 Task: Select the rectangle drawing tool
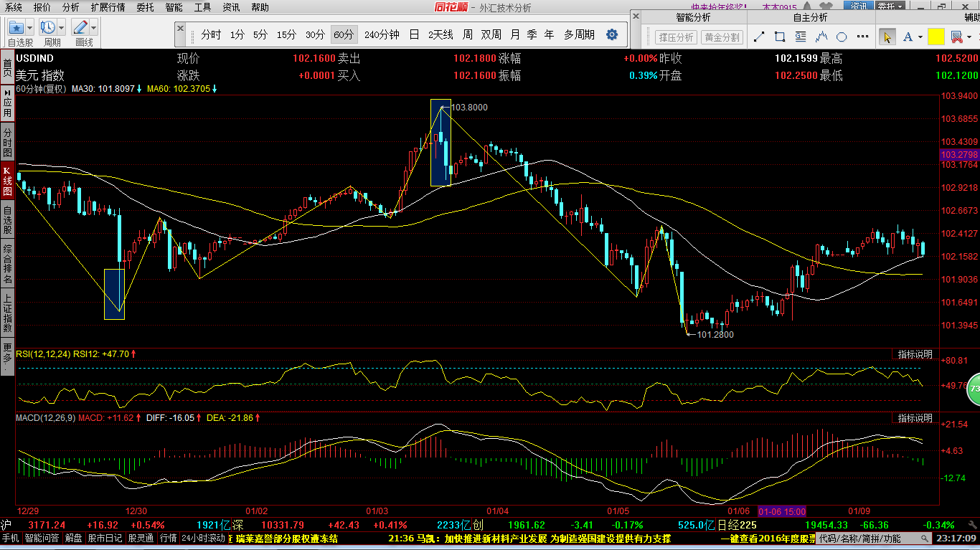point(781,37)
